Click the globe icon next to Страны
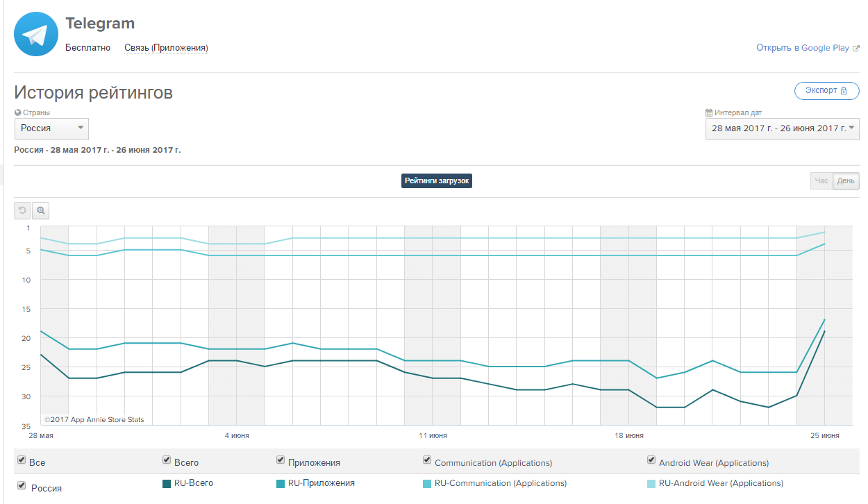 (x=18, y=112)
